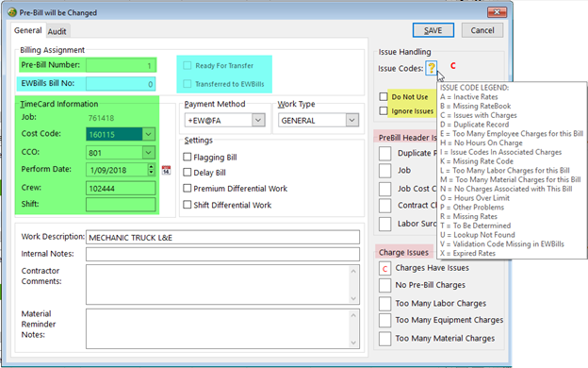Switch to the General tab
The width and height of the screenshot is (588, 368).
coord(27,30)
